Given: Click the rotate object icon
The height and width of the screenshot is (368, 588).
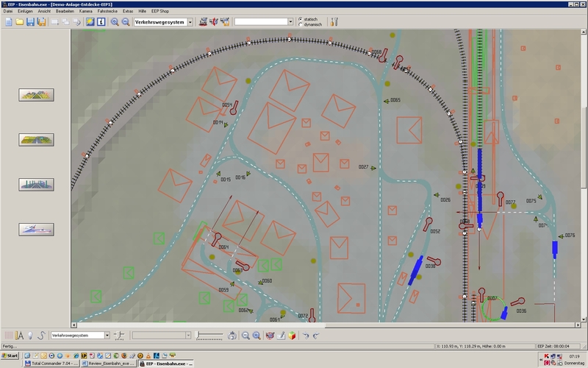Looking at the screenshot, I should pyautogui.click(x=232, y=336).
